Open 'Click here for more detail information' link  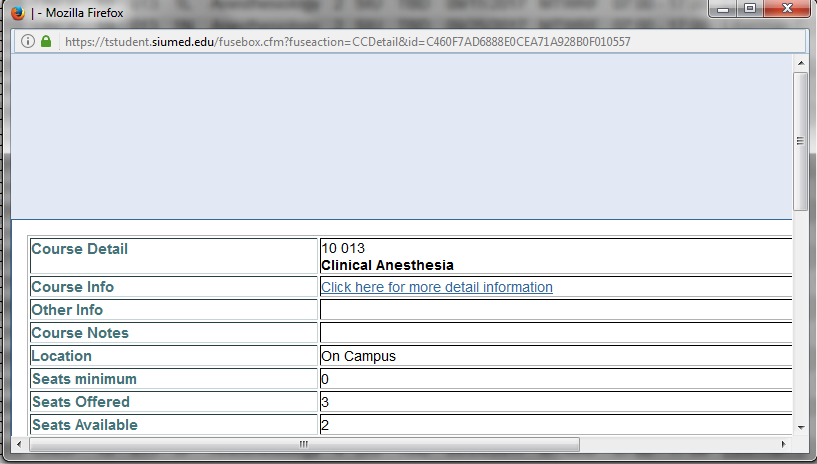click(x=436, y=287)
